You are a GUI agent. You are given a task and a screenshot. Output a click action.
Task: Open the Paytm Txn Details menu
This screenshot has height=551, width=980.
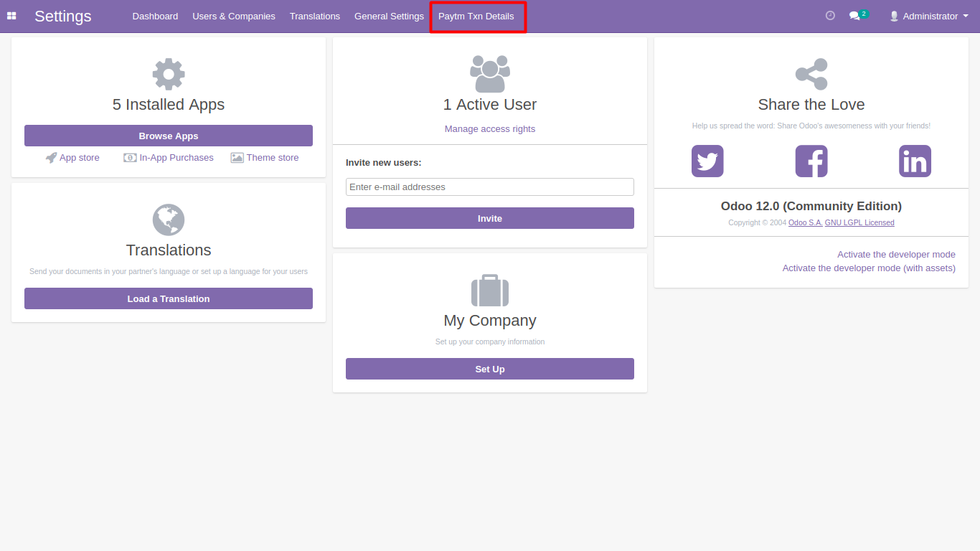pos(478,16)
